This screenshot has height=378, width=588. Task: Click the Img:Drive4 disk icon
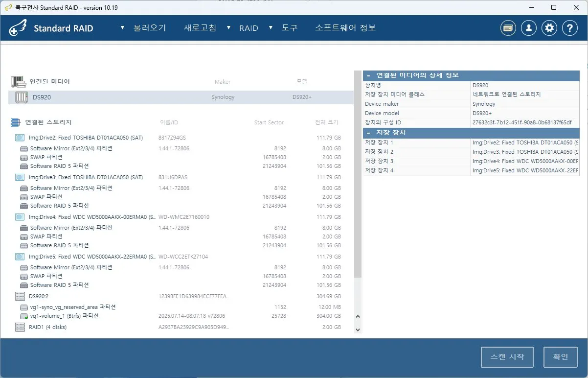(x=20, y=217)
